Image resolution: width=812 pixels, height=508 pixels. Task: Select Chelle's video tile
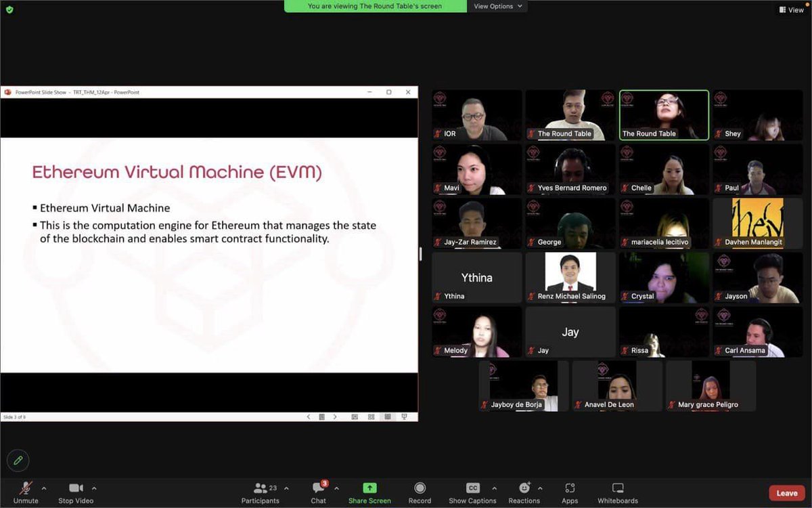(x=664, y=169)
